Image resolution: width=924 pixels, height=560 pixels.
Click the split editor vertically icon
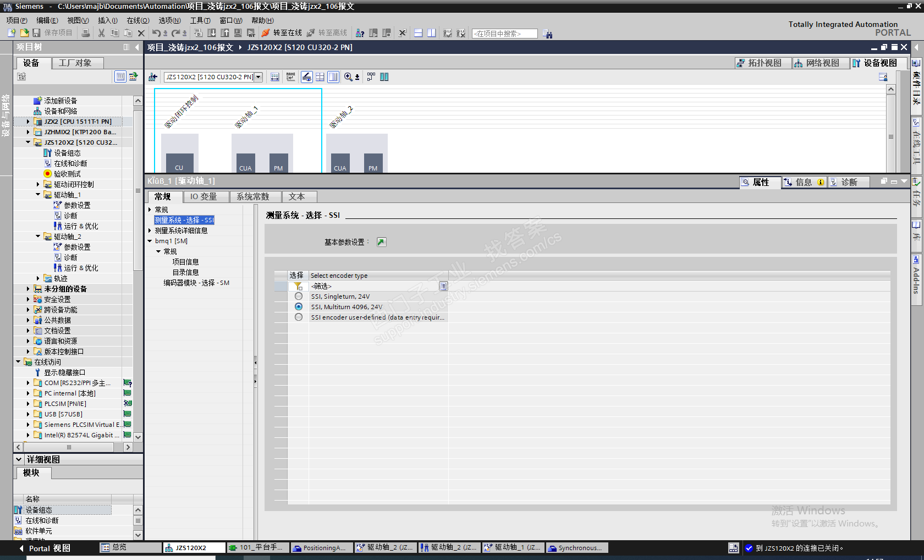[432, 33]
